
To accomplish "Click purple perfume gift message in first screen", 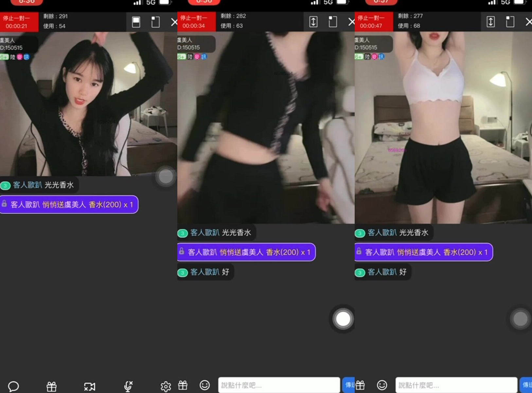I will (69, 204).
